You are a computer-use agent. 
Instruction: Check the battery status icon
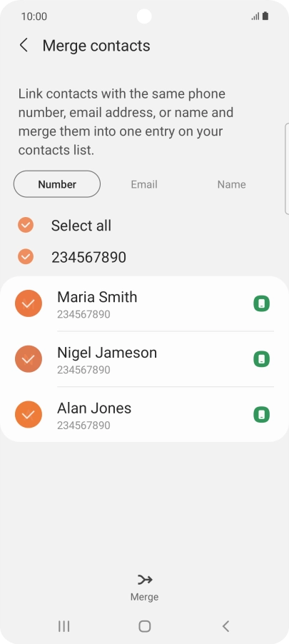pyautogui.click(x=265, y=16)
